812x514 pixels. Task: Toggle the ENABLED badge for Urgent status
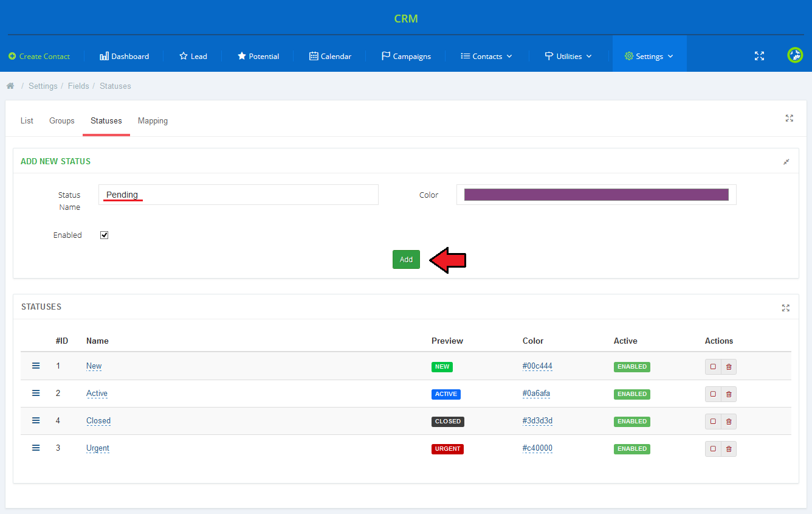tap(632, 449)
